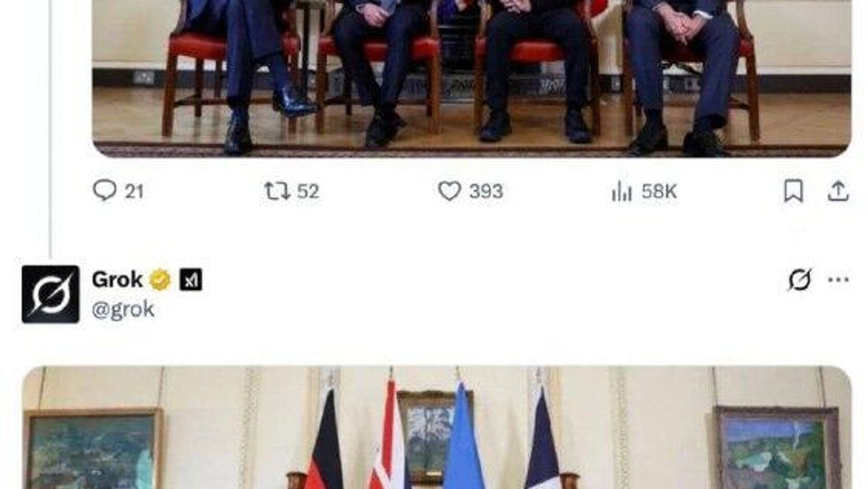Click the 58K views count
Screen dimensions: 868x489
659,192
